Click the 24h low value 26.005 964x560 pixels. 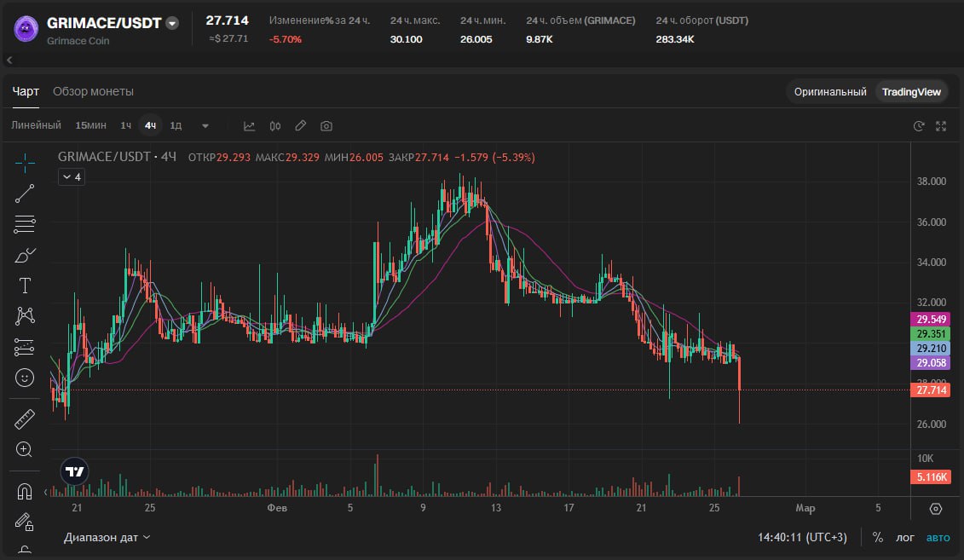click(x=476, y=39)
